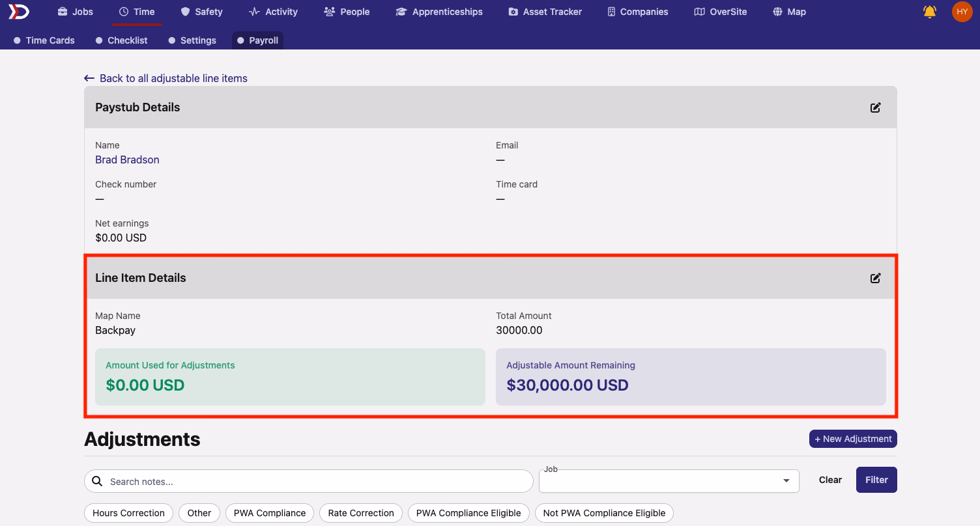Viewport: 980px width, 526px height.
Task: Click the Amount Used for Adjustments card
Action: (290, 377)
